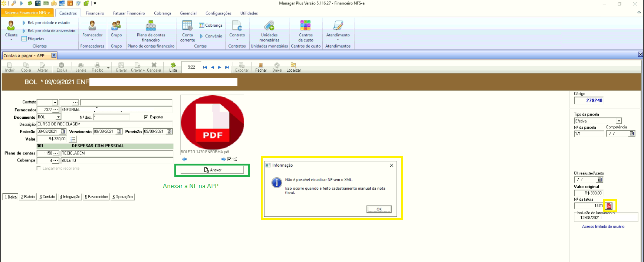
Task: Expand the Contrato dropdown field
Action: click(x=55, y=102)
